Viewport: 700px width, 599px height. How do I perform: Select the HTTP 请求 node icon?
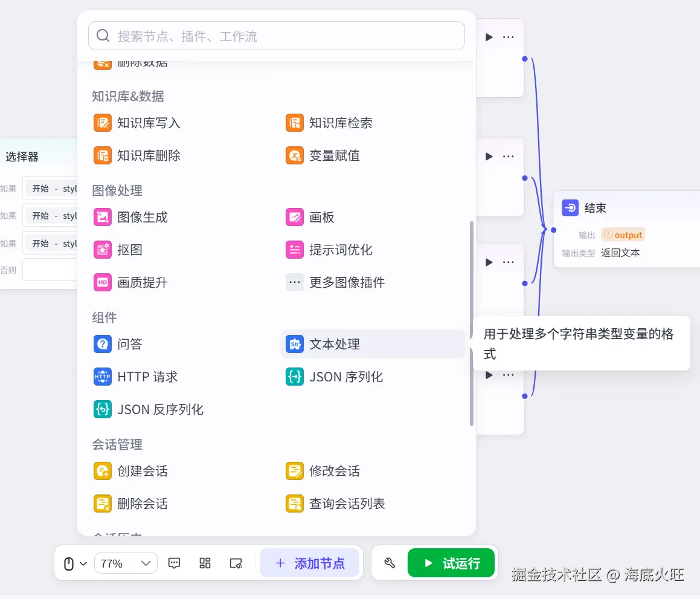[x=102, y=377]
